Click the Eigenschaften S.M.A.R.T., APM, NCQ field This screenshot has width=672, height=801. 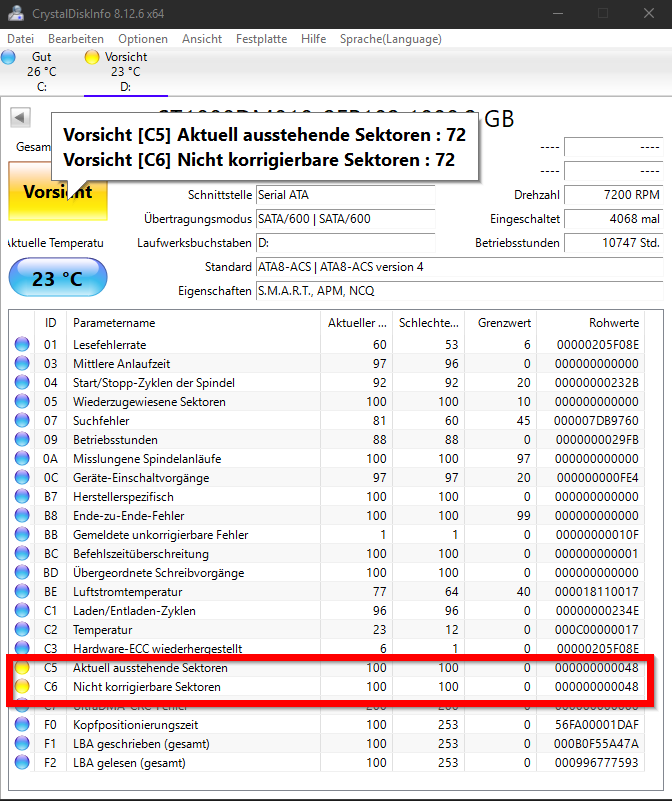[459, 291]
